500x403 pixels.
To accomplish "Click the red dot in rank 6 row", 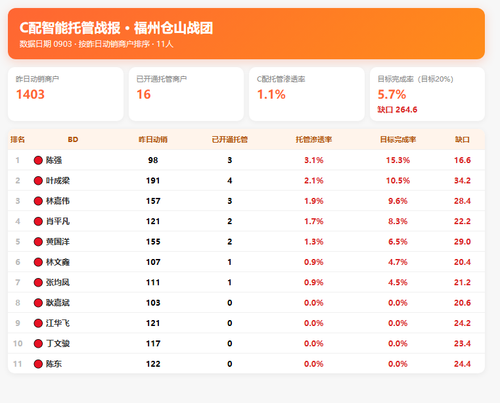I will click(38, 262).
